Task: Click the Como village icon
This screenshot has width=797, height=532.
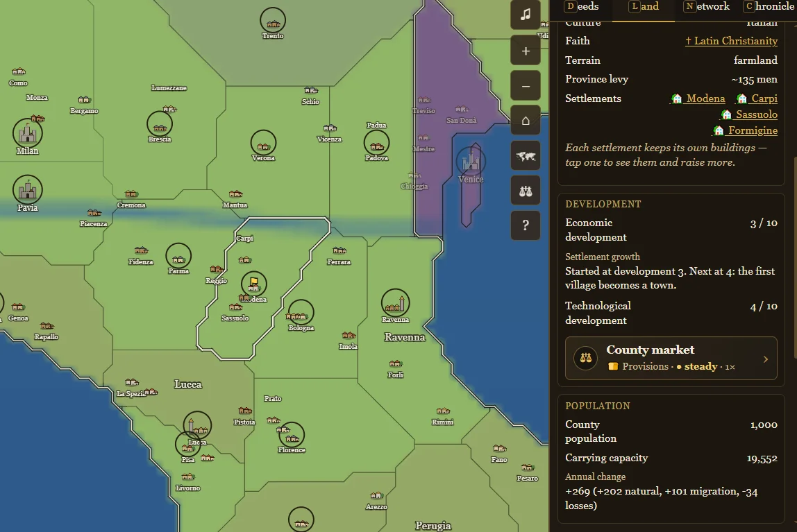Action: tap(19, 71)
